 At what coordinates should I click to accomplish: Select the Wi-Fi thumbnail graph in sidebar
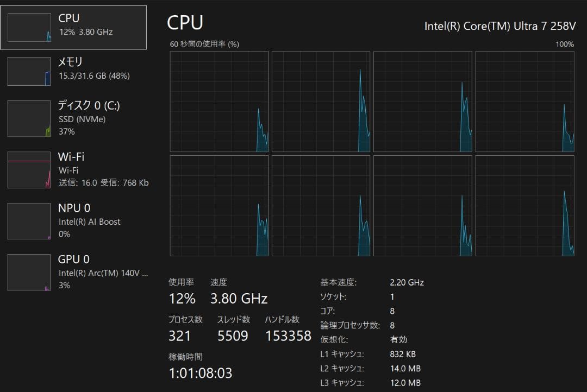pyautogui.click(x=29, y=170)
